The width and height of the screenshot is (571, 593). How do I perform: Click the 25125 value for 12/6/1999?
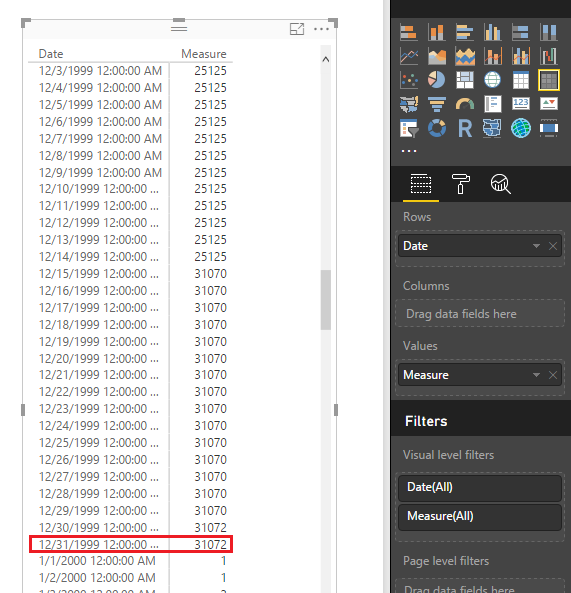pyautogui.click(x=210, y=122)
